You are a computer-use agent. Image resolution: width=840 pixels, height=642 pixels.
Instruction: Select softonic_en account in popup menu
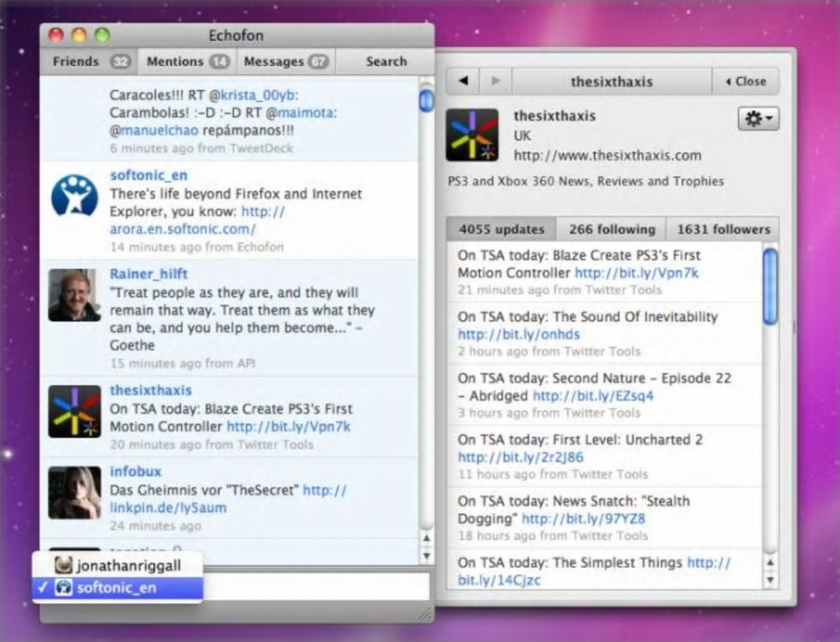pyautogui.click(x=117, y=588)
